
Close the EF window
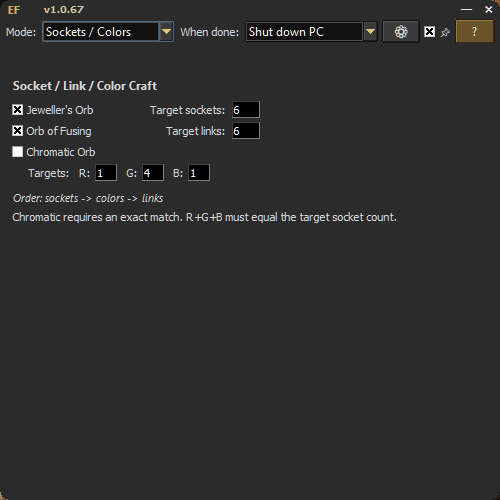tap(489, 9)
